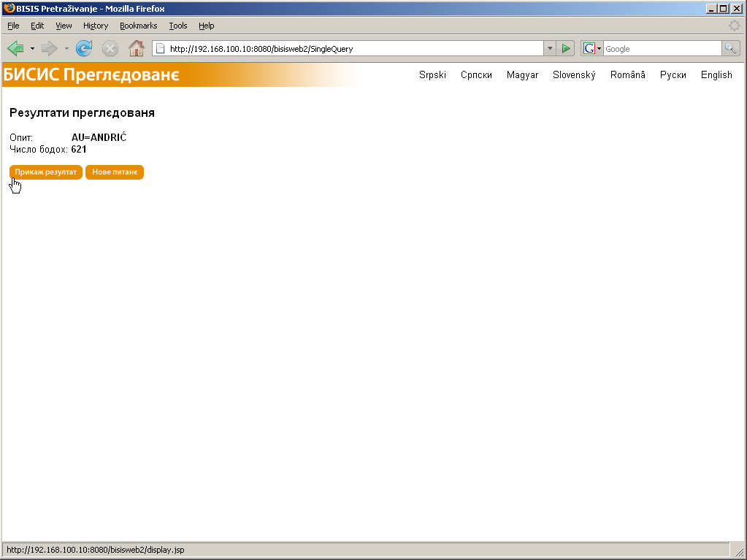Screen dimensions: 747x560
Task: Open the View menu
Action: pos(64,26)
